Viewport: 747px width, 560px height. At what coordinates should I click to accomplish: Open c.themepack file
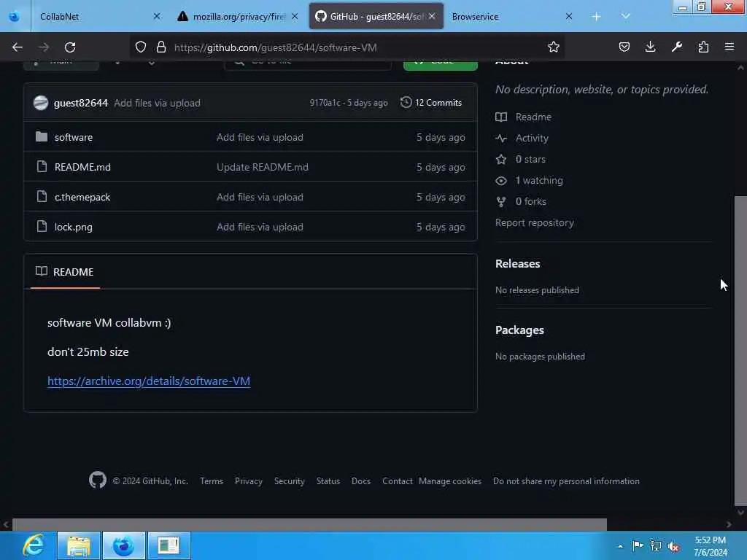82,197
